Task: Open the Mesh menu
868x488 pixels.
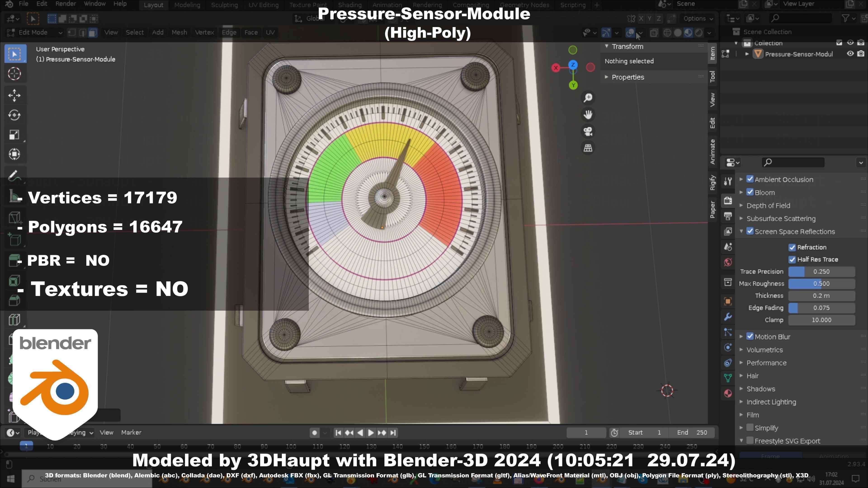Action: coord(179,33)
